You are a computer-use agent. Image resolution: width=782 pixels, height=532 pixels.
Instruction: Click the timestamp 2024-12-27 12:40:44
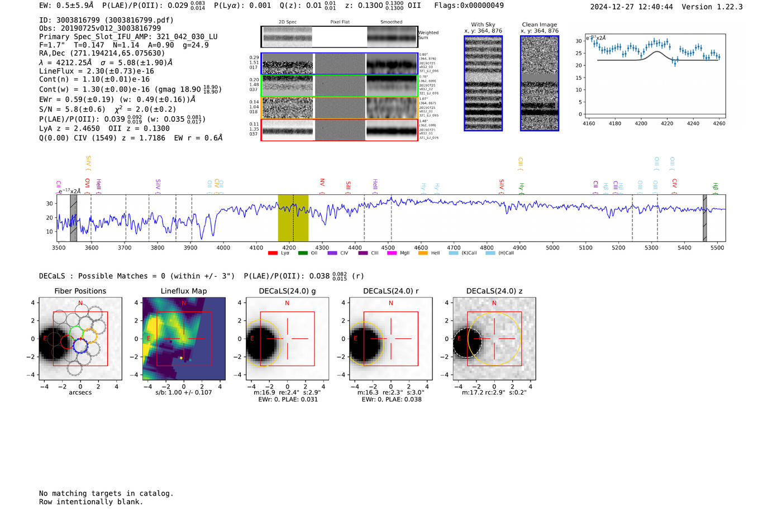(x=632, y=7)
